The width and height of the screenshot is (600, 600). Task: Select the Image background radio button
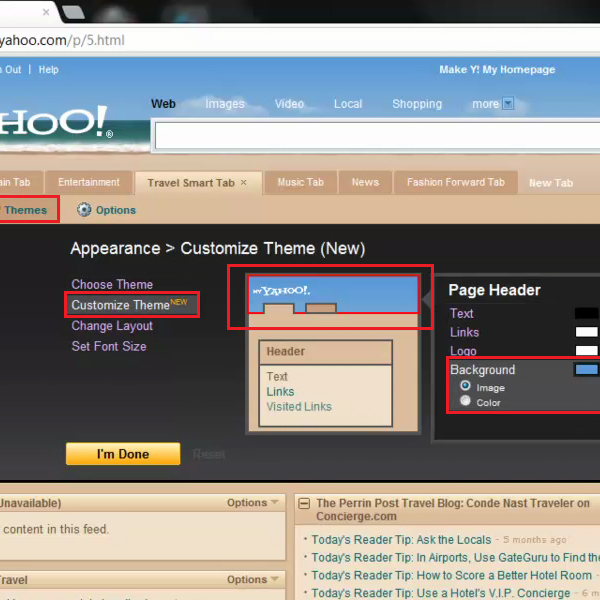click(x=465, y=386)
